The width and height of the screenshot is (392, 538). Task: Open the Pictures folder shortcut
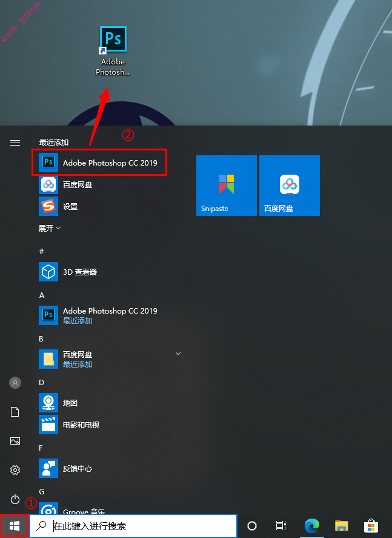tap(15, 441)
